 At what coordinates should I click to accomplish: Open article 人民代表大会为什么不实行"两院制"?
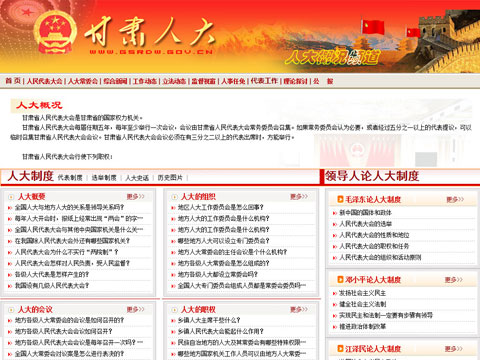coord(66,252)
